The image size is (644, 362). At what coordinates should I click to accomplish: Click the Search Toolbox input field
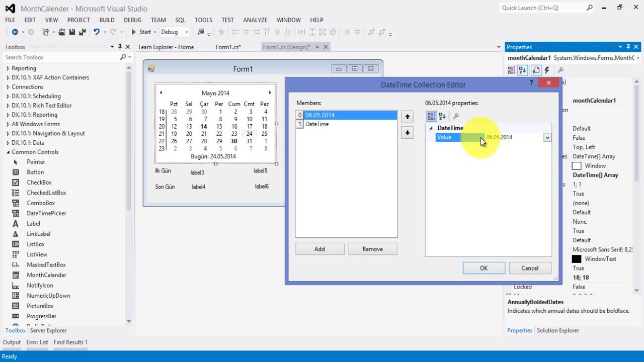[60, 57]
